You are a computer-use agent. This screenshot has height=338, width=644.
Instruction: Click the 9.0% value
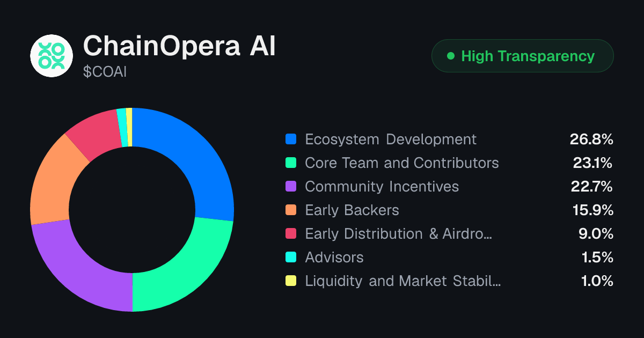click(596, 234)
